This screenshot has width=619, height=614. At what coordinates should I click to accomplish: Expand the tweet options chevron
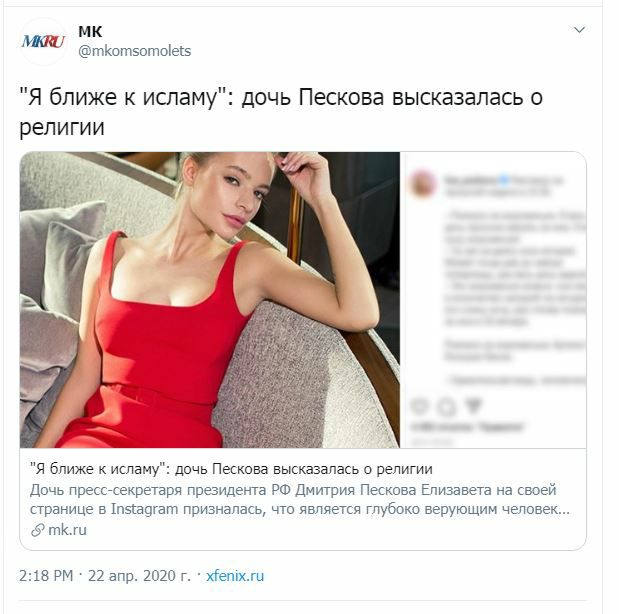(x=579, y=30)
